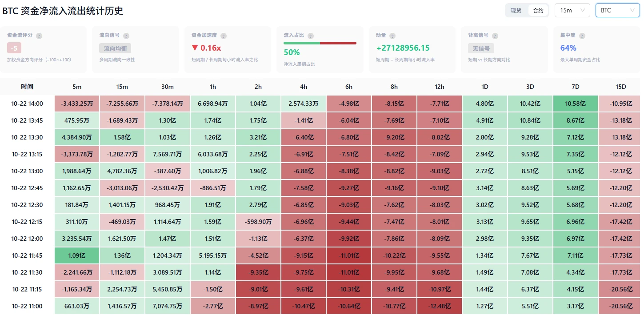Click the 流向均衡 signal badge
Image resolution: width=644 pixels, height=315 pixels.
115,48
